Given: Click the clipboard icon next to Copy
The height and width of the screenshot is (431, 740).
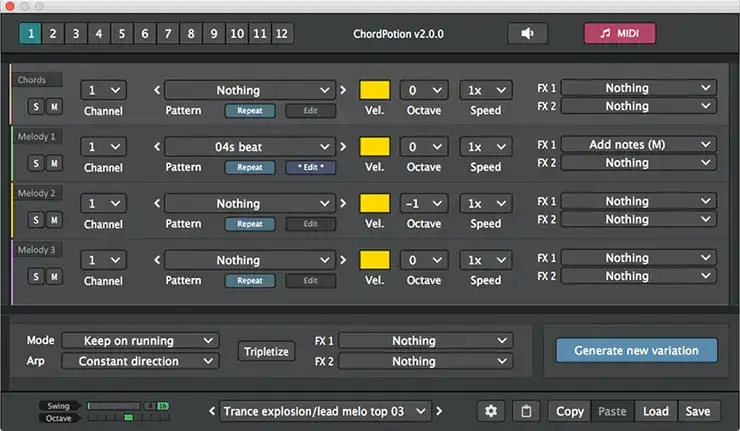Looking at the screenshot, I should click(526, 411).
